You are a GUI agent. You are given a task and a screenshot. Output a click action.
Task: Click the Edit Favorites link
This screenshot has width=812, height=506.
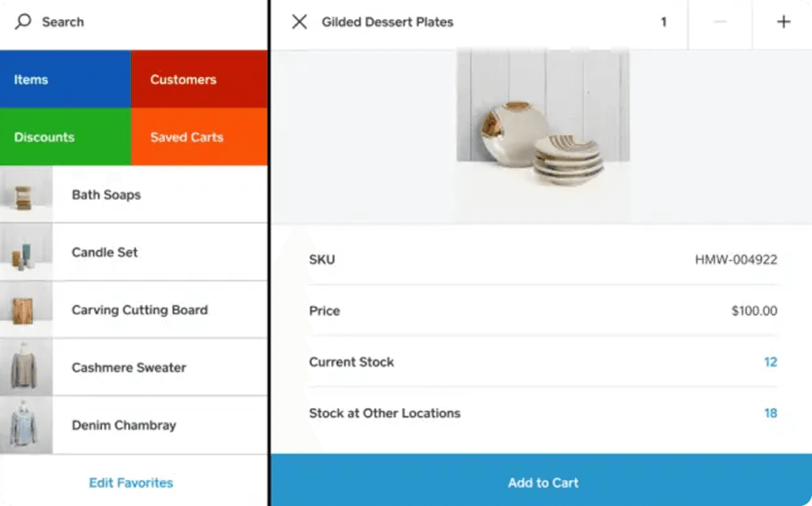click(131, 483)
